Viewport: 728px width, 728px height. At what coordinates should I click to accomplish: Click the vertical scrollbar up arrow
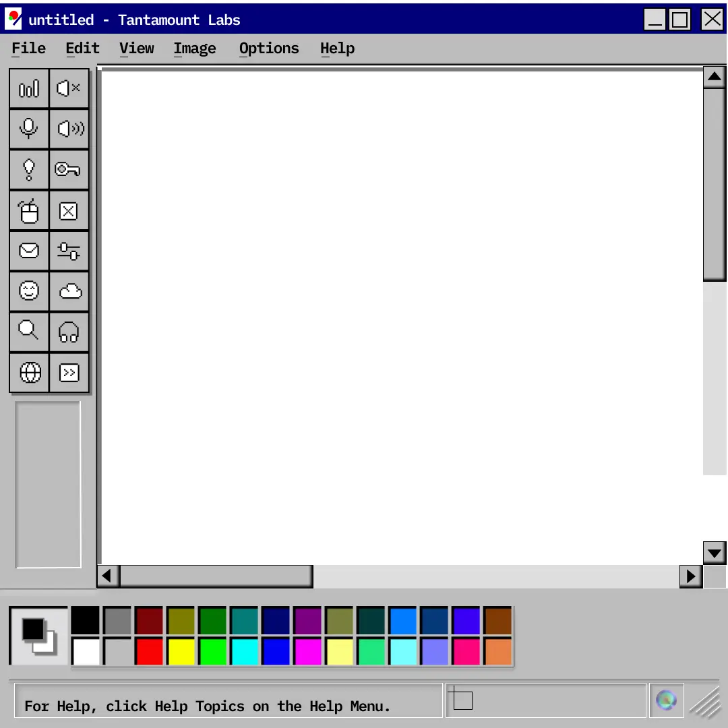pyautogui.click(x=715, y=77)
